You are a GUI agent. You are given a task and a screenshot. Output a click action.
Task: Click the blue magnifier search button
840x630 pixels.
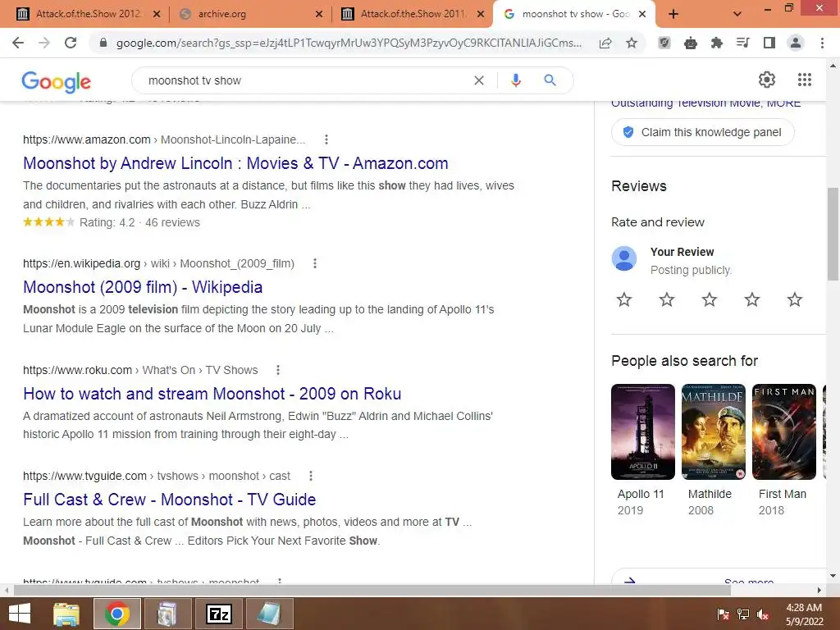(x=550, y=80)
